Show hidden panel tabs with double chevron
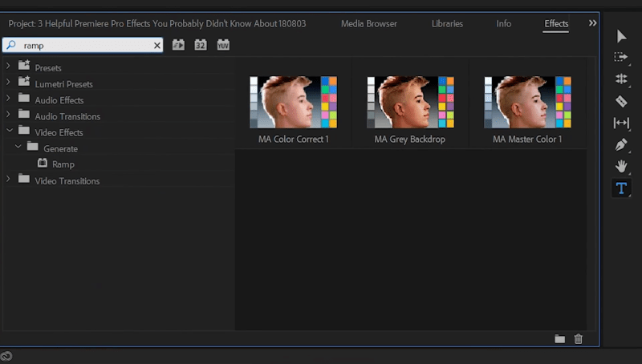 point(592,23)
